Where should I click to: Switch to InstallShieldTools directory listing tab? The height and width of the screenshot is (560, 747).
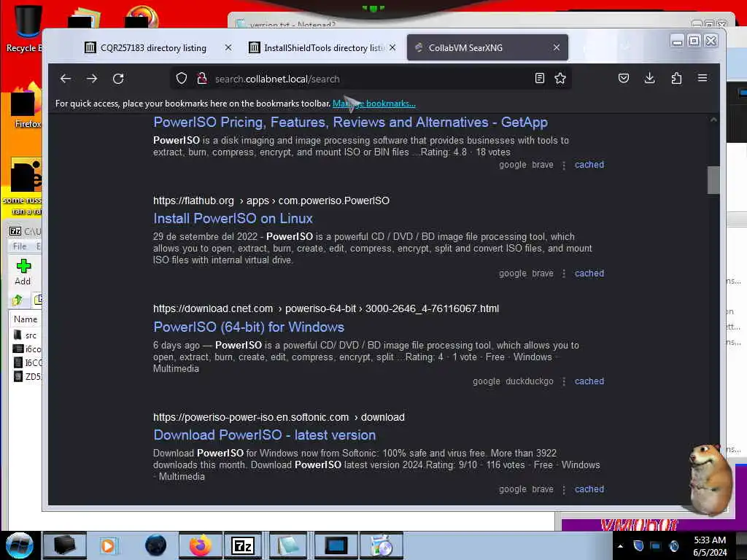point(324,48)
